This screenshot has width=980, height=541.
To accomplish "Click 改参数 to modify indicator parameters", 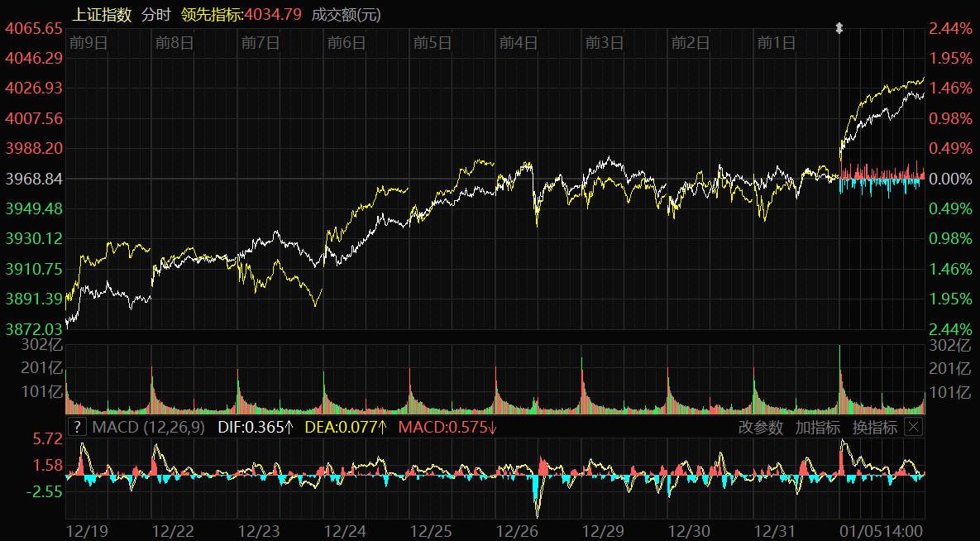I will (x=760, y=428).
